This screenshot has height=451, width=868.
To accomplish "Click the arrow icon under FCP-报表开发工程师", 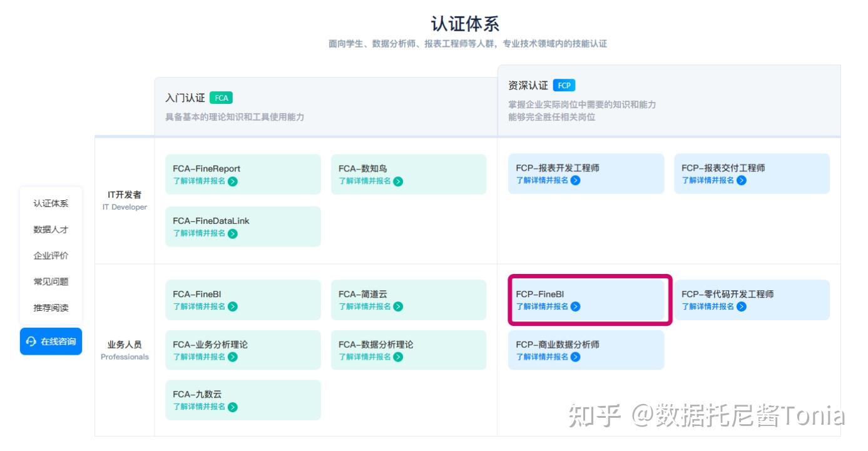I will click(576, 180).
